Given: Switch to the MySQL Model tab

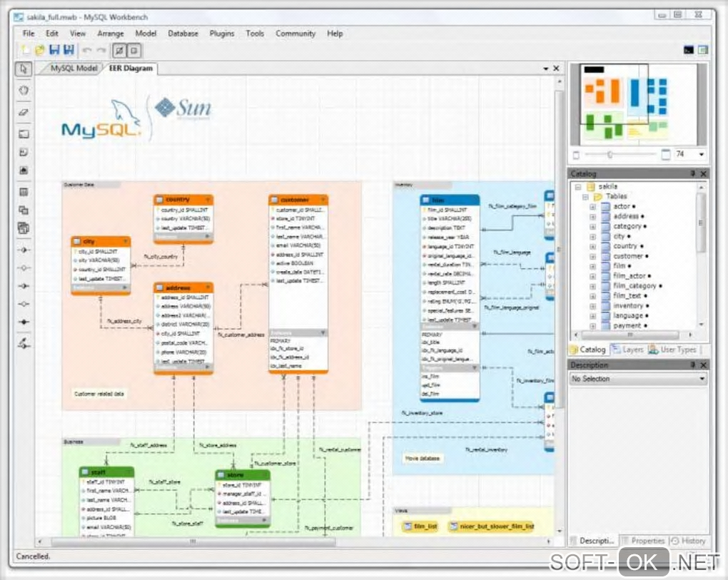Looking at the screenshot, I should (x=74, y=68).
